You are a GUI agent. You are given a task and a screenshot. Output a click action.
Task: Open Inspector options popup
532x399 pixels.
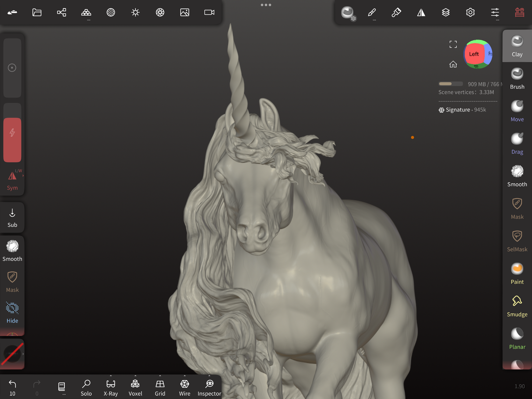pos(209,376)
